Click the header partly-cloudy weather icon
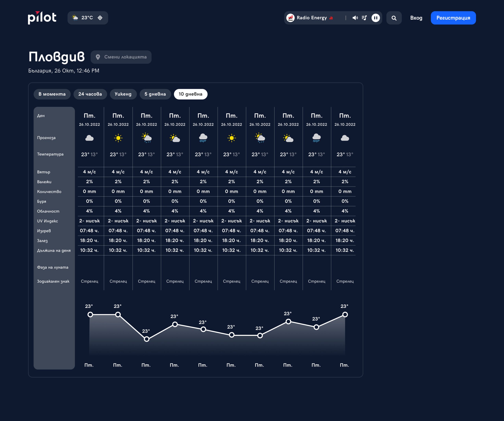 pyautogui.click(x=75, y=18)
